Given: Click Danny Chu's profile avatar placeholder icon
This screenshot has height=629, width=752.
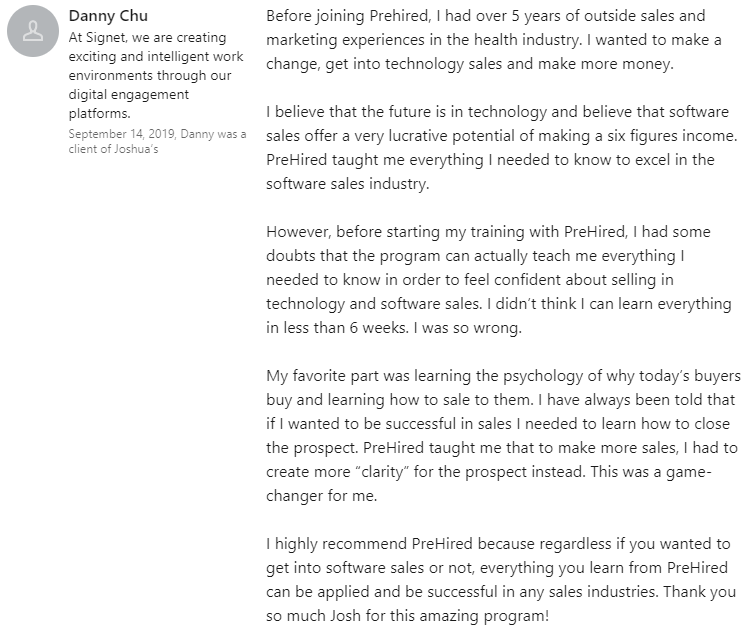Looking at the screenshot, I should [x=33, y=34].
